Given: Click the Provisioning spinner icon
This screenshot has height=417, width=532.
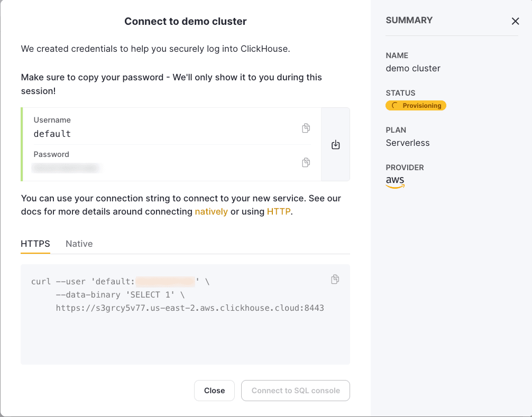Looking at the screenshot, I should [x=395, y=106].
